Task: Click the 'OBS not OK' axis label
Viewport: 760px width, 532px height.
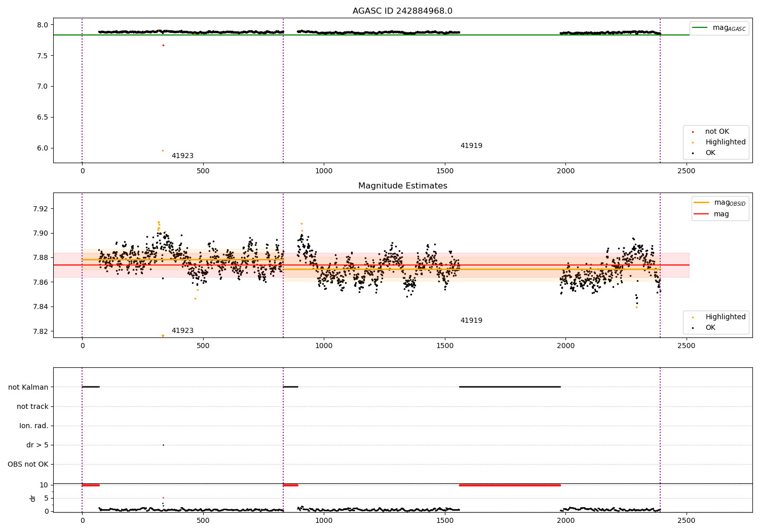Action: pyautogui.click(x=28, y=464)
